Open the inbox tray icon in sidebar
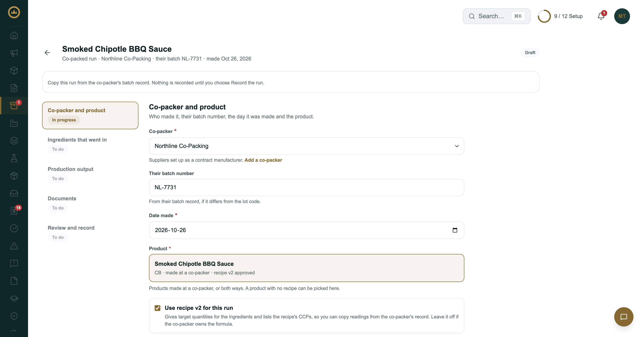Viewport: 644px width, 337px height. pyautogui.click(x=14, y=193)
